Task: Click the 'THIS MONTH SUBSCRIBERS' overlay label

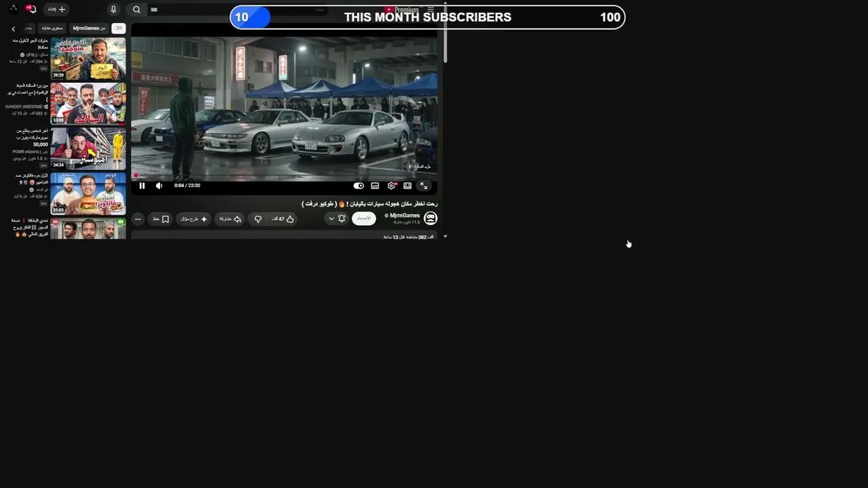Action: point(428,18)
